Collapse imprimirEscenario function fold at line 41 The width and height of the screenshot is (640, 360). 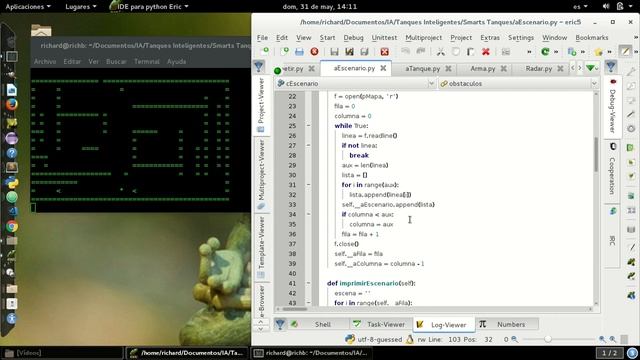[x=308, y=283]
